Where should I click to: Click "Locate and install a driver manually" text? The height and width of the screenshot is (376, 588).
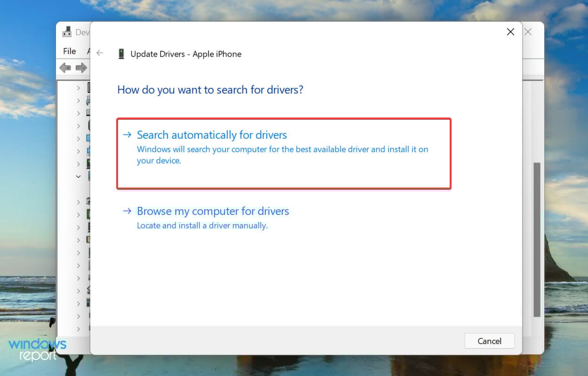point(202,226)
